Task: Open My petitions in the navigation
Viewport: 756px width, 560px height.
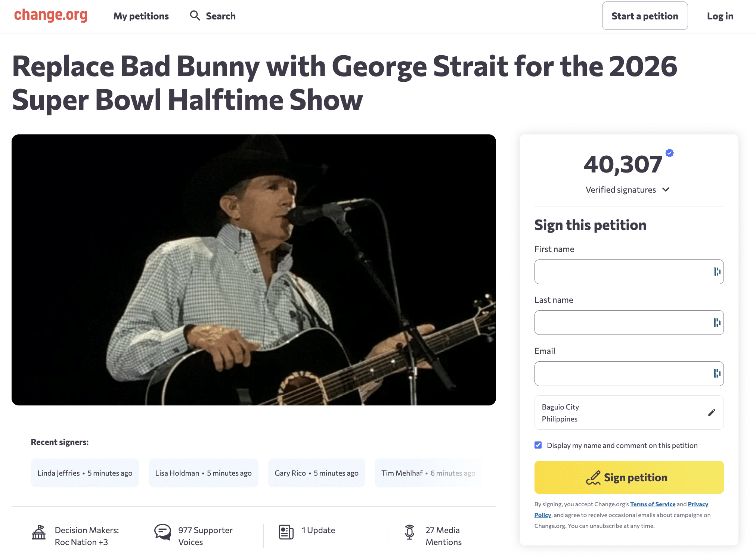Action: (x=141, y=16)
